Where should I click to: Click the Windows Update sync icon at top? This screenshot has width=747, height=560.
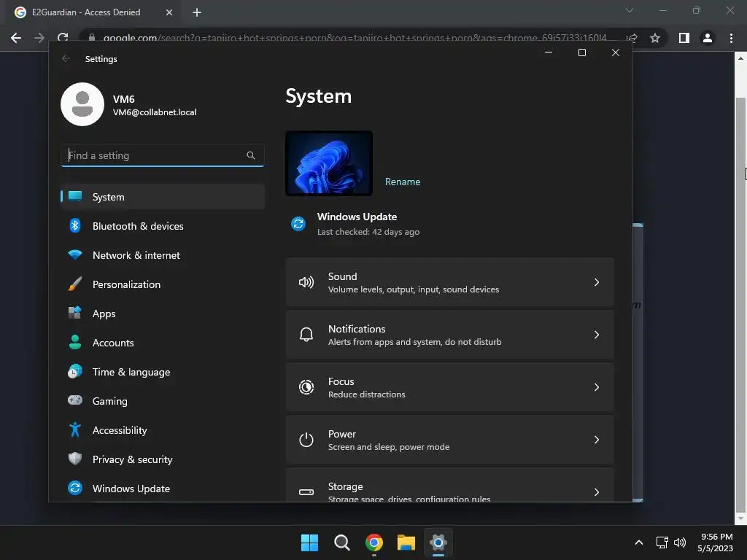(298, 223)
